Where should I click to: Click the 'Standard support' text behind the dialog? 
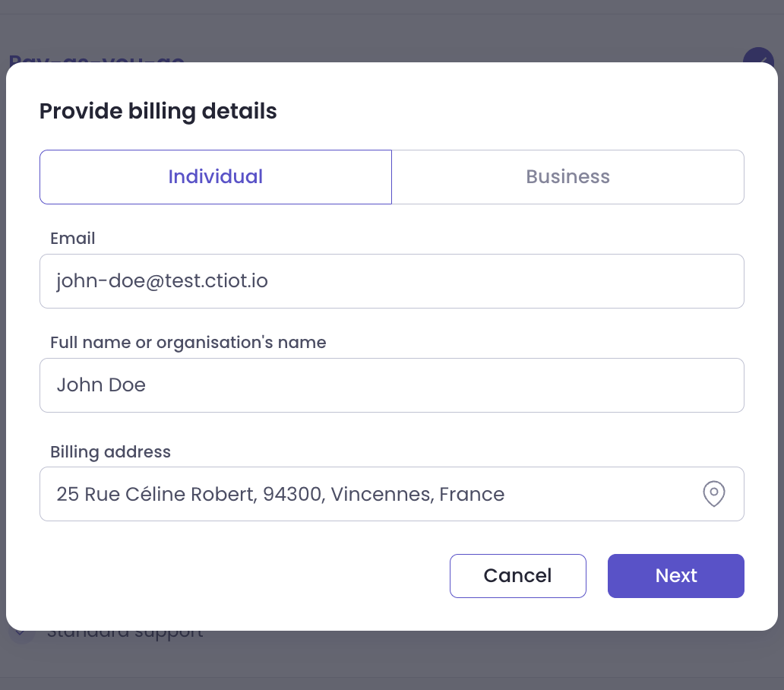[125, 635]
